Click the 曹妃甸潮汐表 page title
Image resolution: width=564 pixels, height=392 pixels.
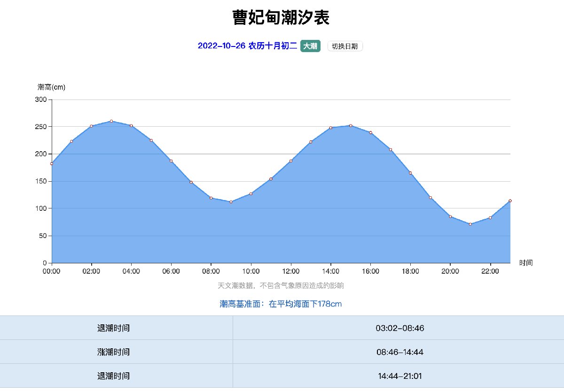281,18
